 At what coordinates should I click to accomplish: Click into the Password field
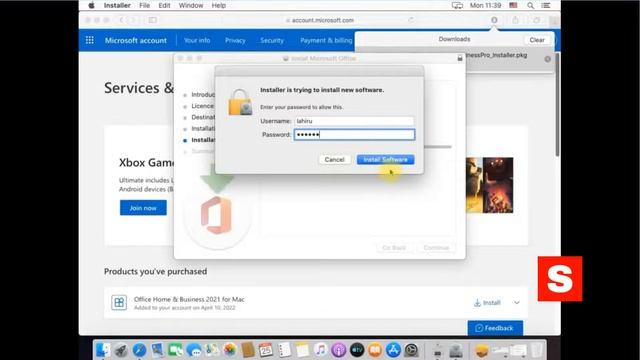pyautogui.click(x=354, y=135)
